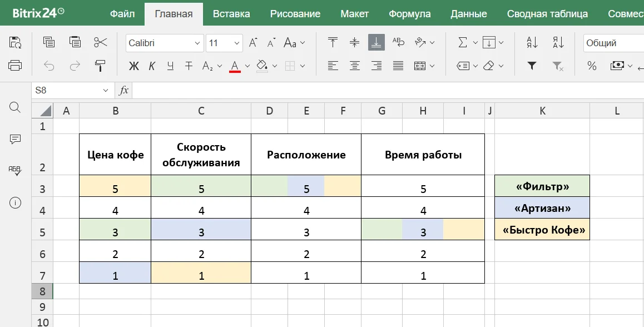The image size is (644, 327).
Task: Click justify text icon
Action: click(x=398, y=66)
